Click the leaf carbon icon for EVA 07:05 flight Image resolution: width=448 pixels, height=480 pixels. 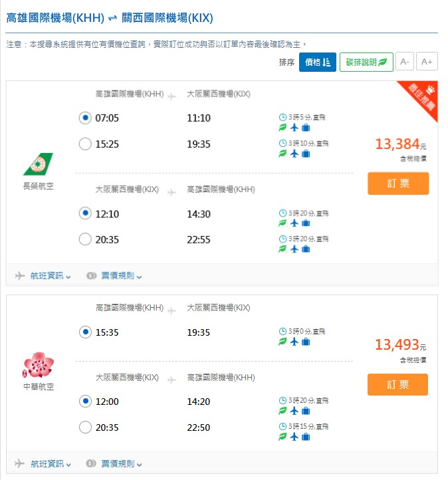pyautogui.click(x=282, y=128)
